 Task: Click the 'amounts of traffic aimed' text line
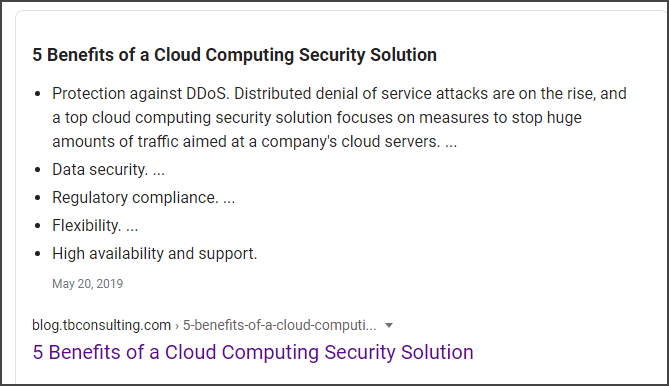[x=254, y=142]
